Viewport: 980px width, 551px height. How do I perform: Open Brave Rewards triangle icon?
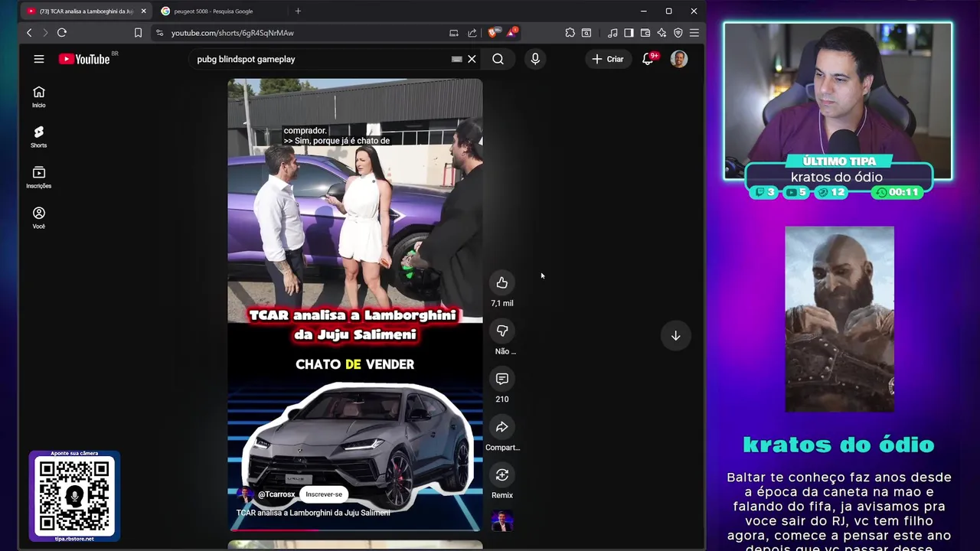511,33
